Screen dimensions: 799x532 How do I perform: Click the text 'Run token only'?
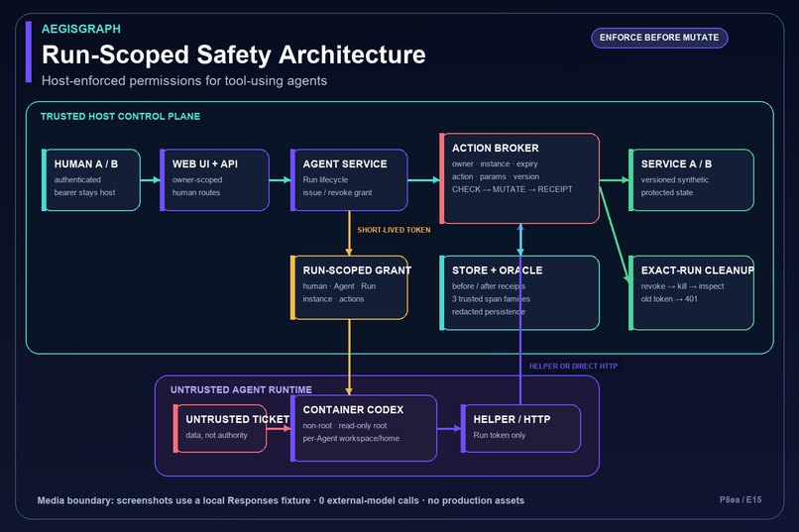(x=500, y=435)
